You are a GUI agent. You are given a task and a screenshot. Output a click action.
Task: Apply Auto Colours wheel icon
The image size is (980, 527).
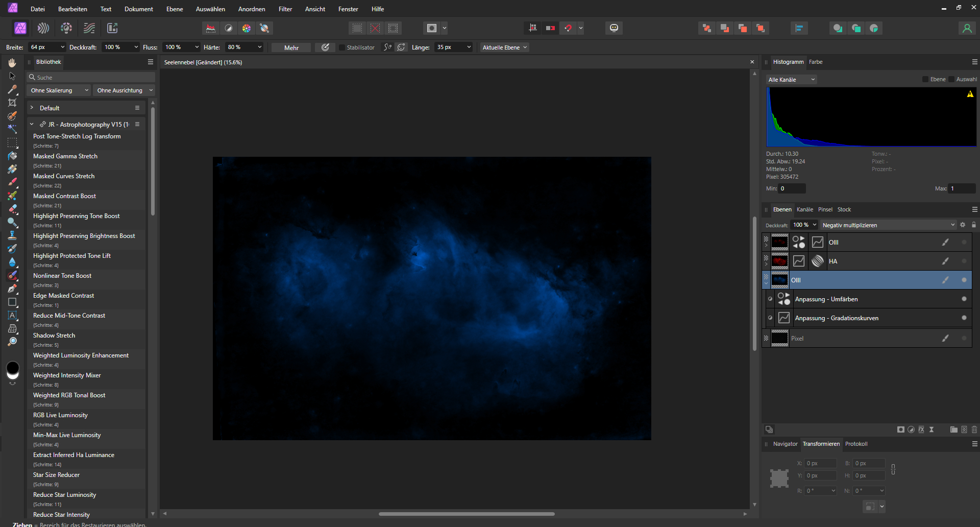click(x=247, y=28)
